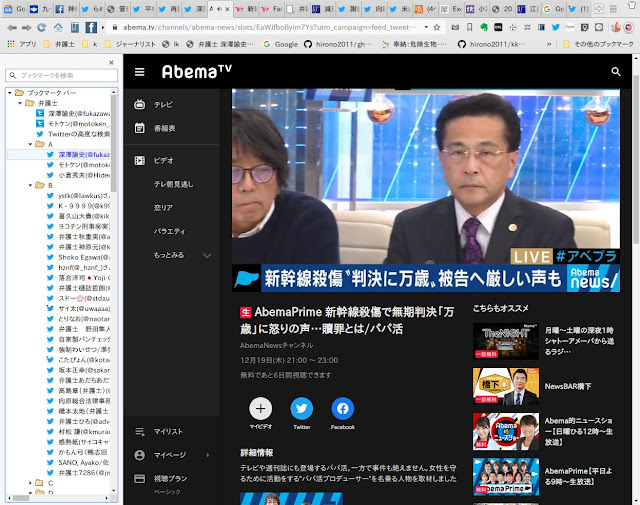This screenshot has width=640, height=505.
Task: Close the bookmarks side panel
Action: pyautogui.click(x=111, y=62)
